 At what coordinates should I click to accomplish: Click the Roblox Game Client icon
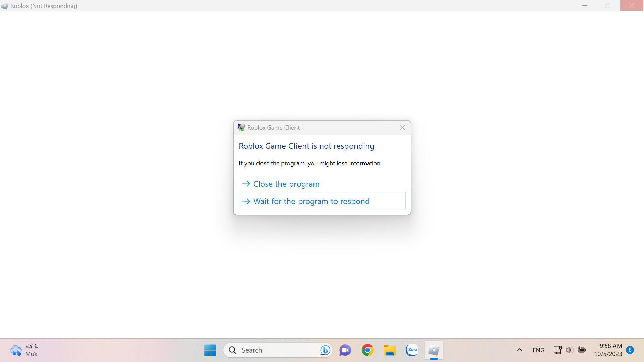pos(241,128)
